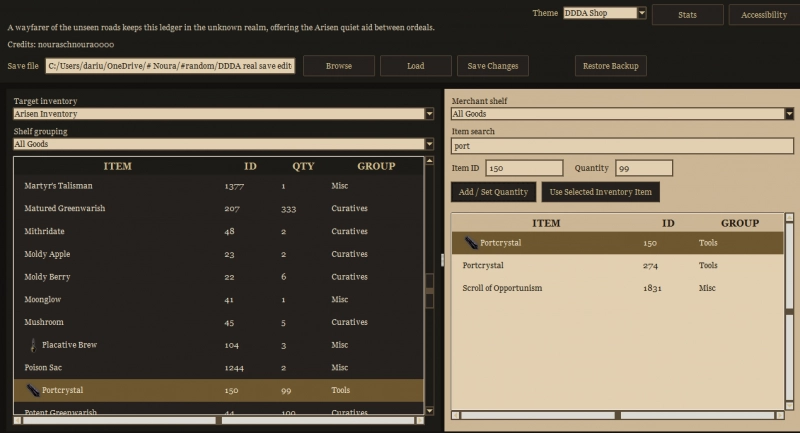
Task: Click the inventory list scroll-down arrow
Action: (429, 411)
